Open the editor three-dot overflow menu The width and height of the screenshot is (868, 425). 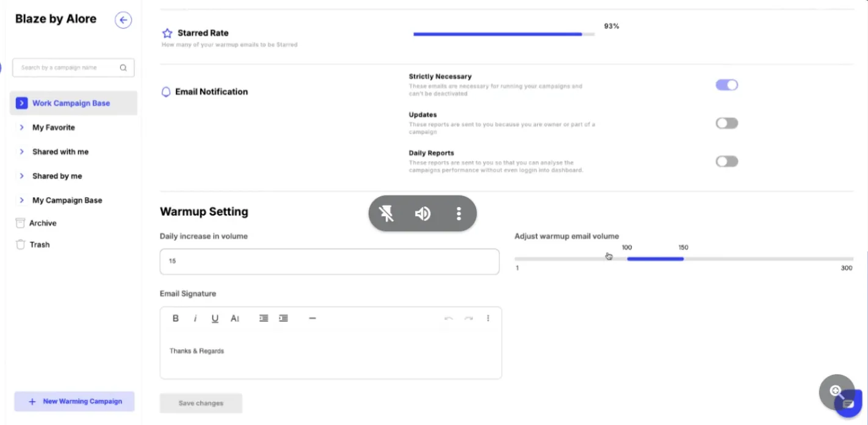click(x=488, y=318)
